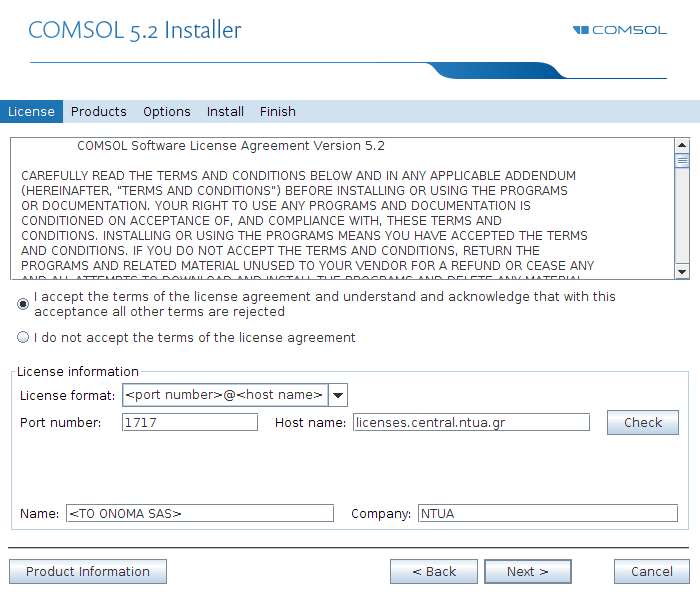This screenshot has height=592, width=700.
Task: Focus the Port number field
Action: (x=190, y=422)
